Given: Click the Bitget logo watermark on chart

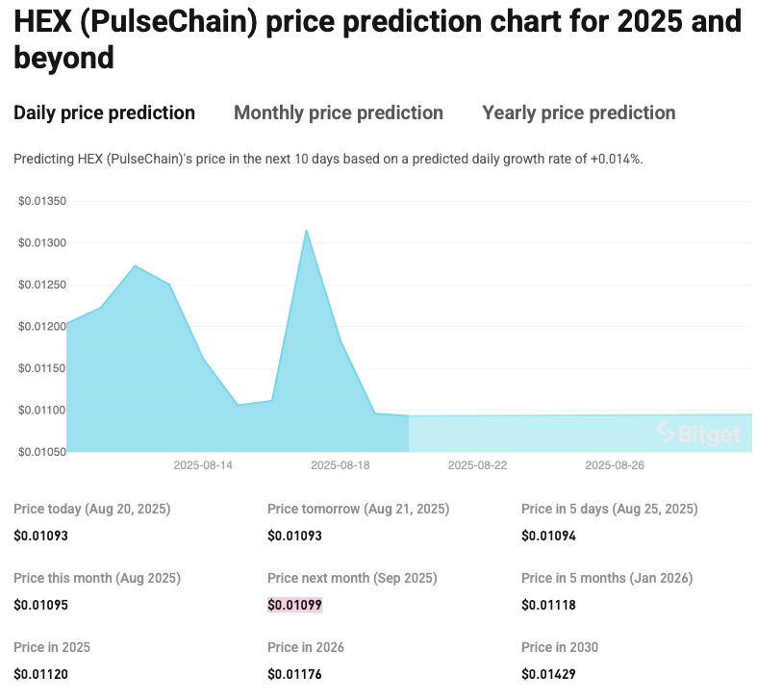Looking at the screenshot, I should click(698, 434).
